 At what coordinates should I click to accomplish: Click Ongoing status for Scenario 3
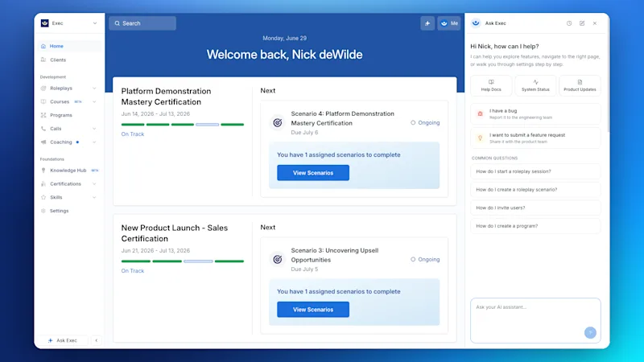425,259
